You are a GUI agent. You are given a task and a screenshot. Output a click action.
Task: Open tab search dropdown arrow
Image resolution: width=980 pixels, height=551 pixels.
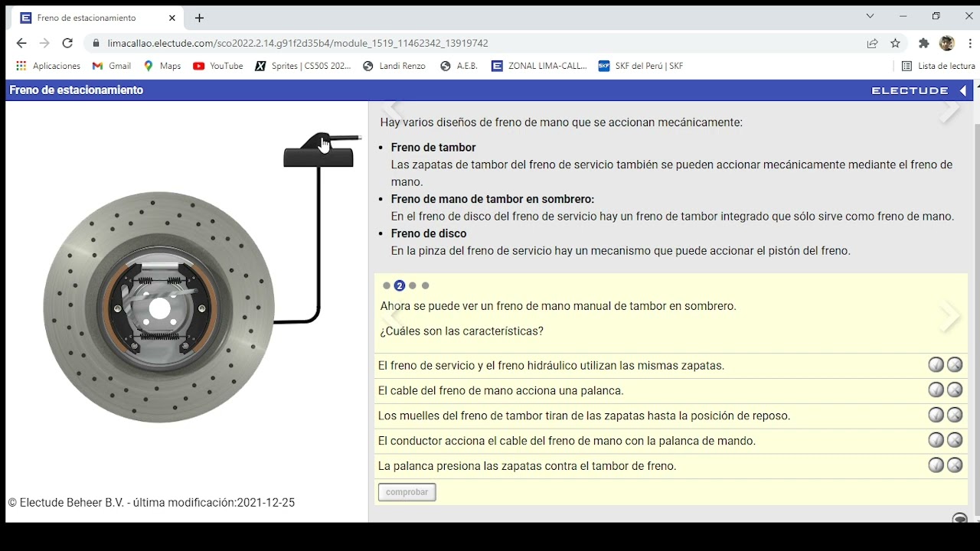coord(870,16)
